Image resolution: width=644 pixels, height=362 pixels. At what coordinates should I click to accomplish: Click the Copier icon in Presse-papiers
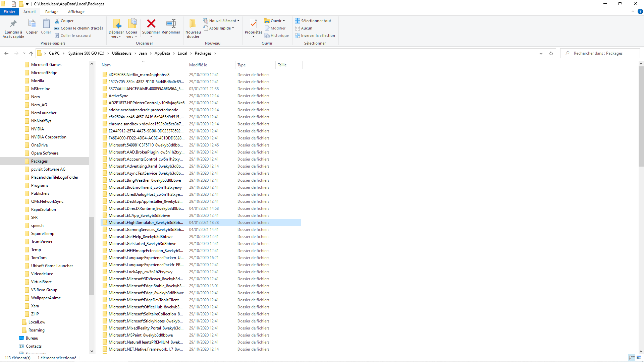click(32, 24)
